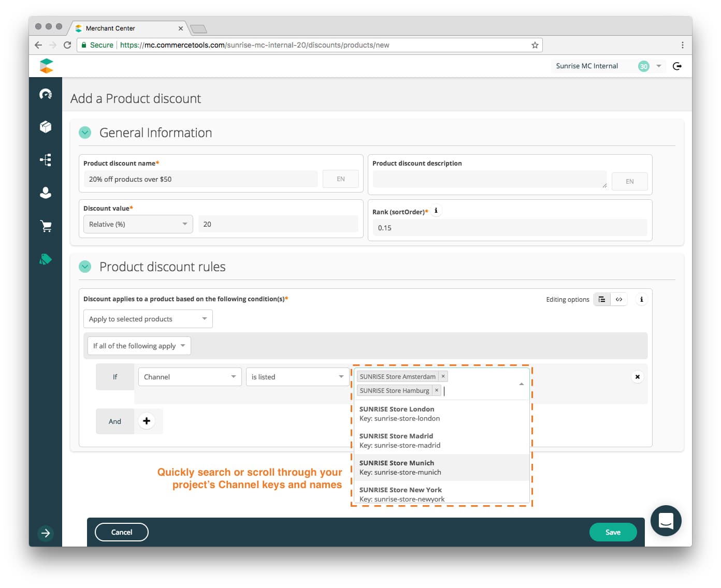Screen dimensions: 721x588
Task: Save the product discount
Action: [613, 532]
